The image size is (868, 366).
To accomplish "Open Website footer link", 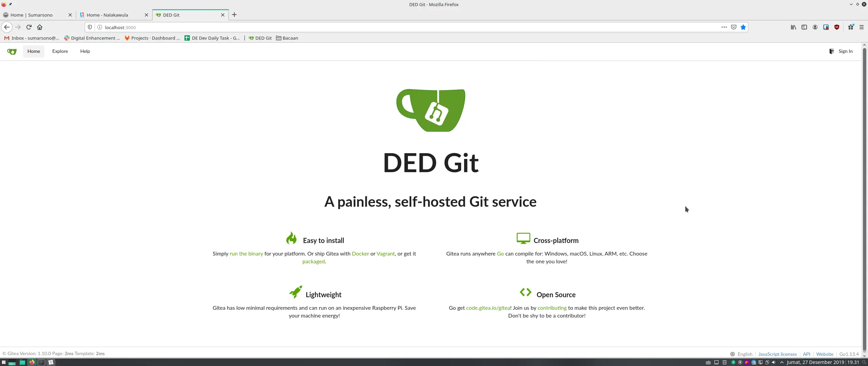I will point(825,354).
